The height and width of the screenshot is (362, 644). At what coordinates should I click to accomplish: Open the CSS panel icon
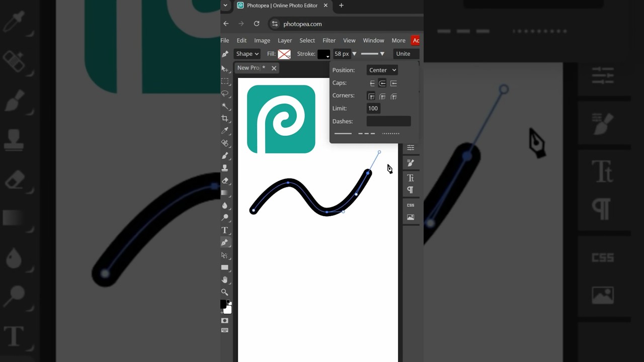coord(411,205)
